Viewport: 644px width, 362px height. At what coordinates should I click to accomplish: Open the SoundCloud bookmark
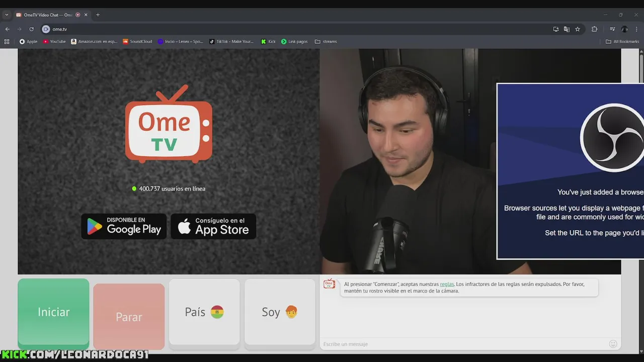137,42
